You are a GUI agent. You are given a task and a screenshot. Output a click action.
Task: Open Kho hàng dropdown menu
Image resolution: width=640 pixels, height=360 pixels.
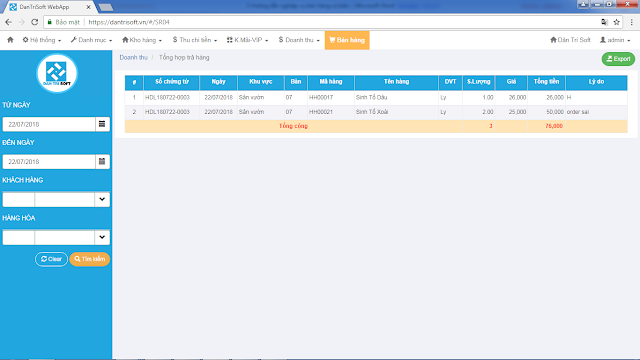point(142,40)
